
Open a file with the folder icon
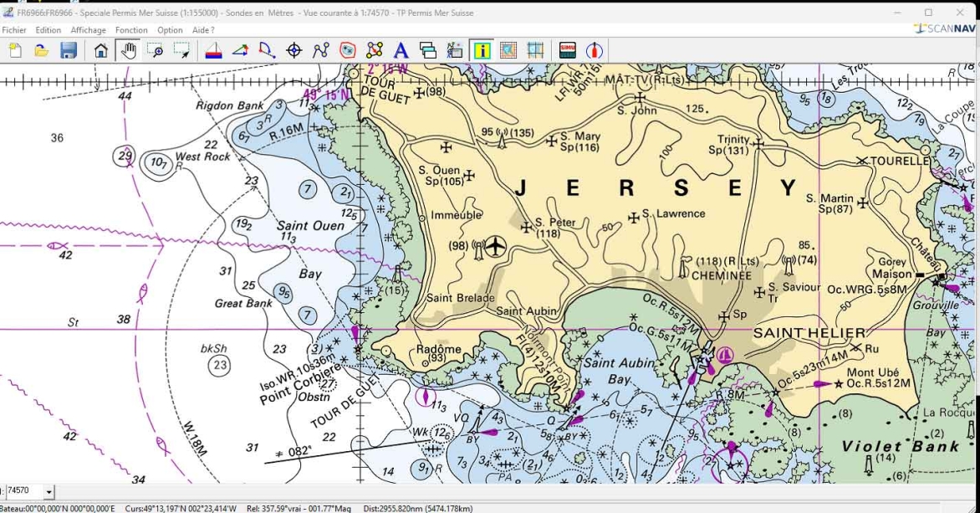(x=41, y=51)
